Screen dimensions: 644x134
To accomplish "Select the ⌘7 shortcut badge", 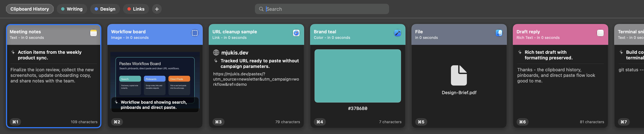I will point(624,122).
